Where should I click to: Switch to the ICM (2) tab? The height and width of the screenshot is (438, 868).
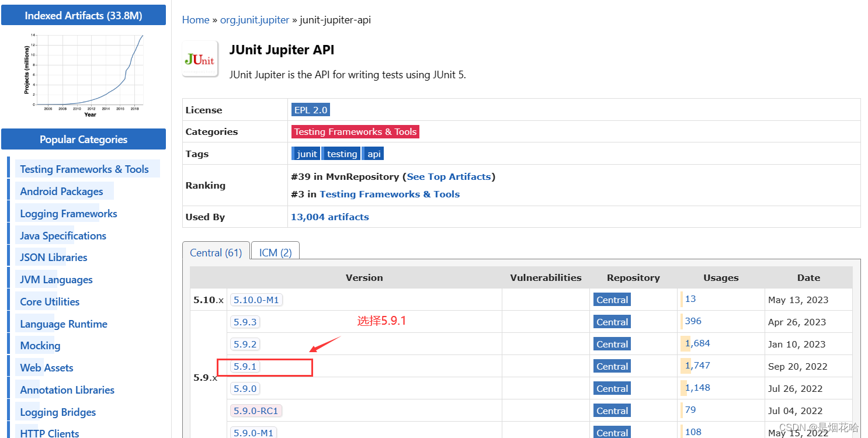(275, 252)
